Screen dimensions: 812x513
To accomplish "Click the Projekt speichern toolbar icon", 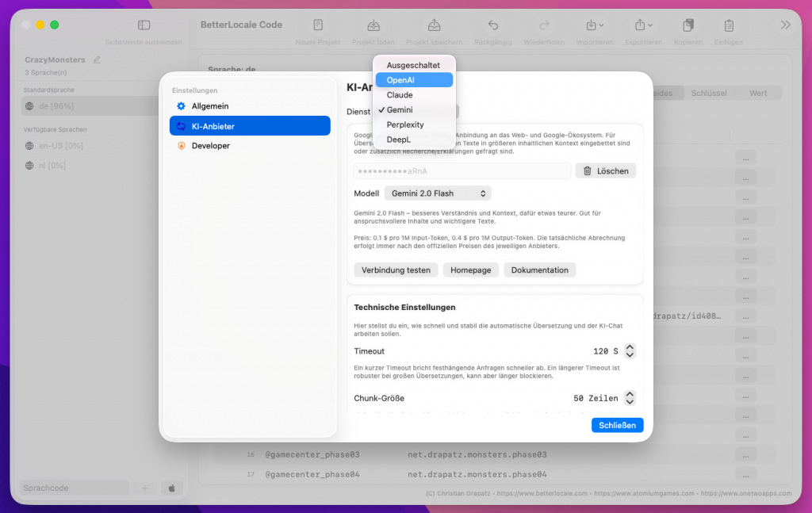I will (x=434, y=25).
